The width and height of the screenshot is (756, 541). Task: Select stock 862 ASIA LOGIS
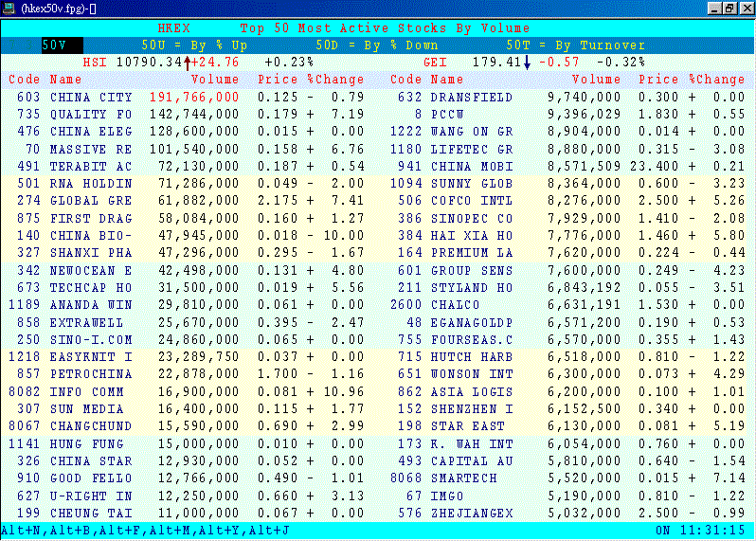coord(567,392)
